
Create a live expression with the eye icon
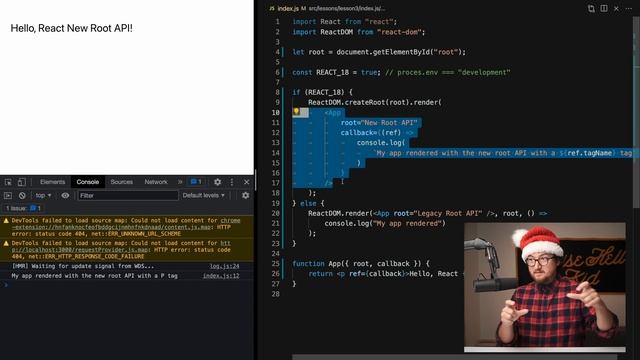(65, 196)
